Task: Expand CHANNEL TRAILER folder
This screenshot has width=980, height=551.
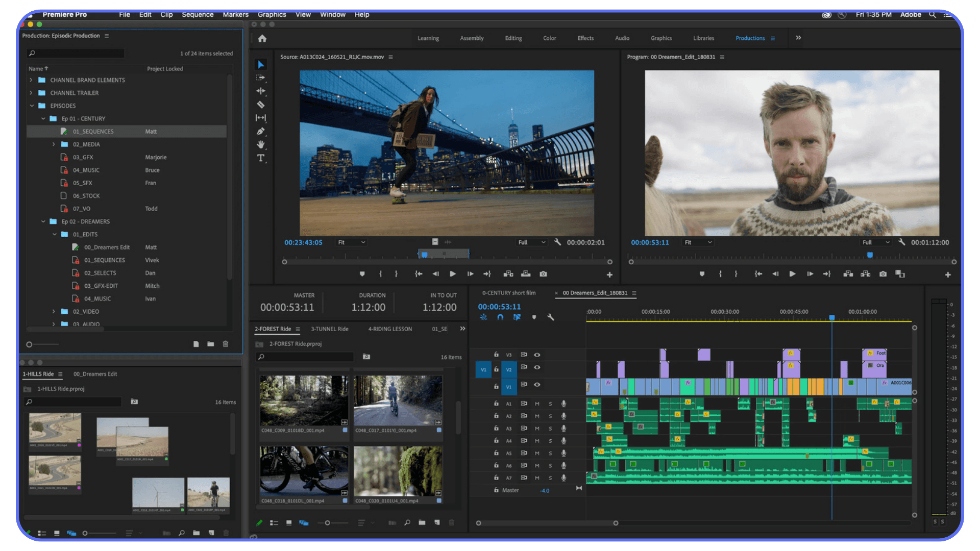Action: click(x=31, y=93)
